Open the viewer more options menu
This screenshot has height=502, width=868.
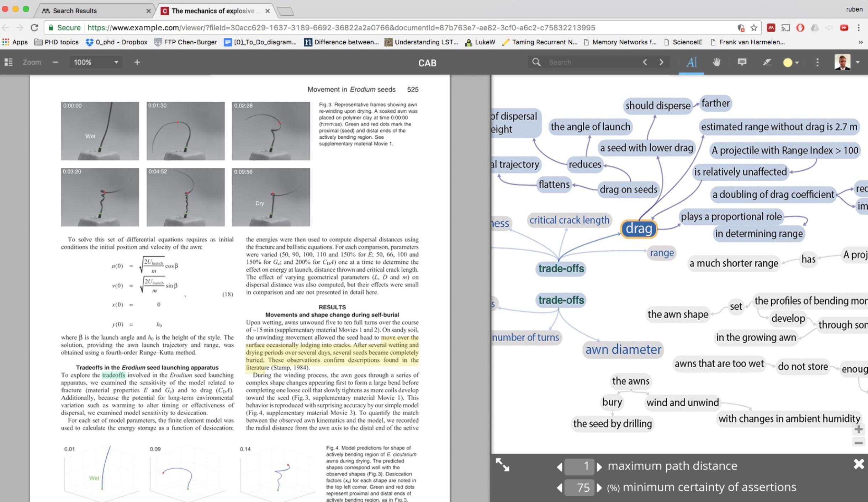point(817,62)
